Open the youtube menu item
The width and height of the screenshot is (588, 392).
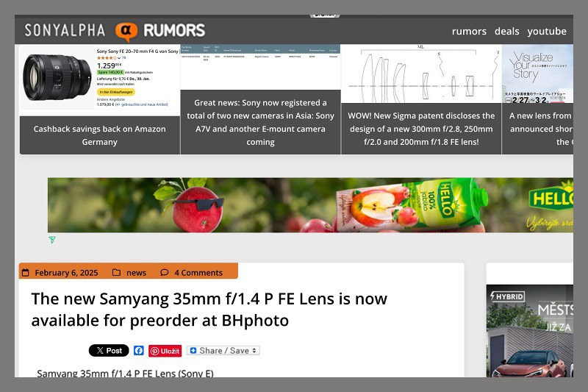point(547,31)
